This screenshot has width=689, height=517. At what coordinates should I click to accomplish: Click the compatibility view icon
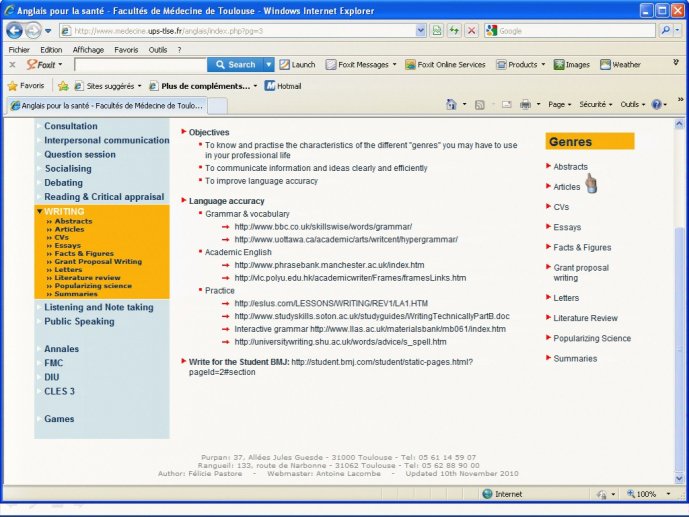click(x=436, y=31)
